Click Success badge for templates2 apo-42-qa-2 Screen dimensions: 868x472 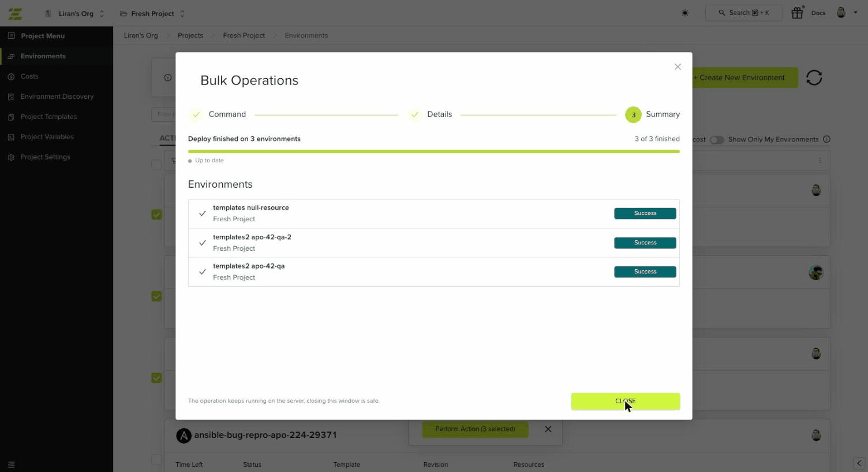click(x=645, y=243)
